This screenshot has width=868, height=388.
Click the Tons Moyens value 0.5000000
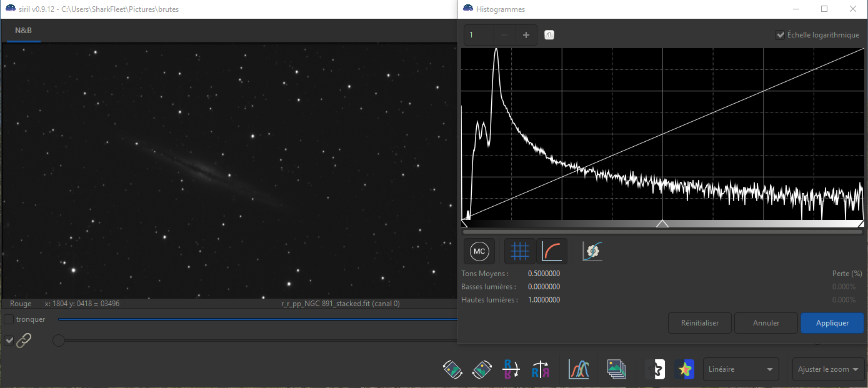coord(544,274)
